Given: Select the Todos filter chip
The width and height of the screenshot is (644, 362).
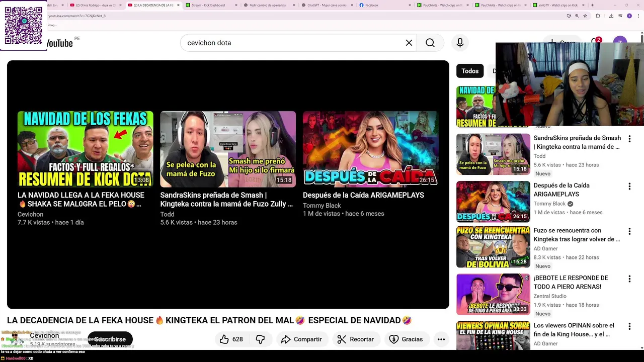Looking at the screenshot, I should tap(470, 71).
